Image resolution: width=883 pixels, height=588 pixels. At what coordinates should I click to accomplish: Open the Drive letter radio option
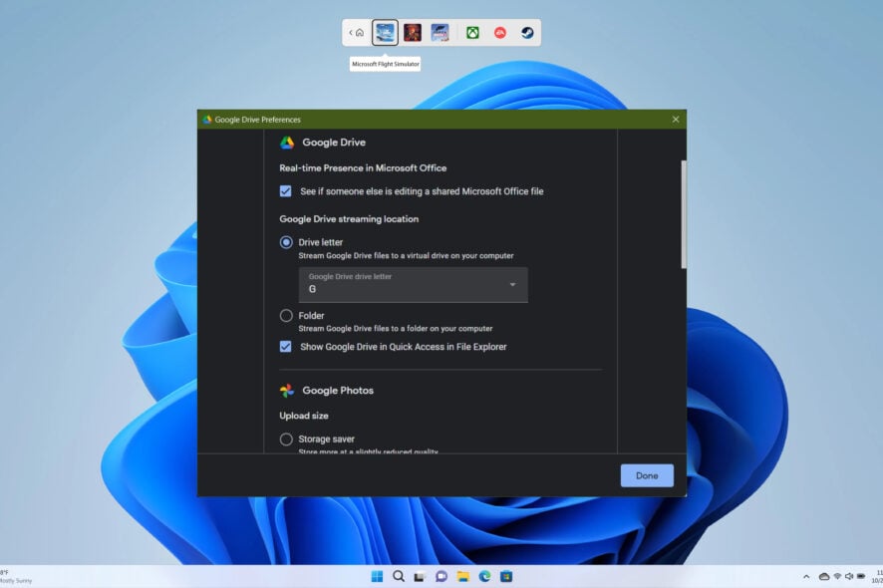[x=284, y=241]
